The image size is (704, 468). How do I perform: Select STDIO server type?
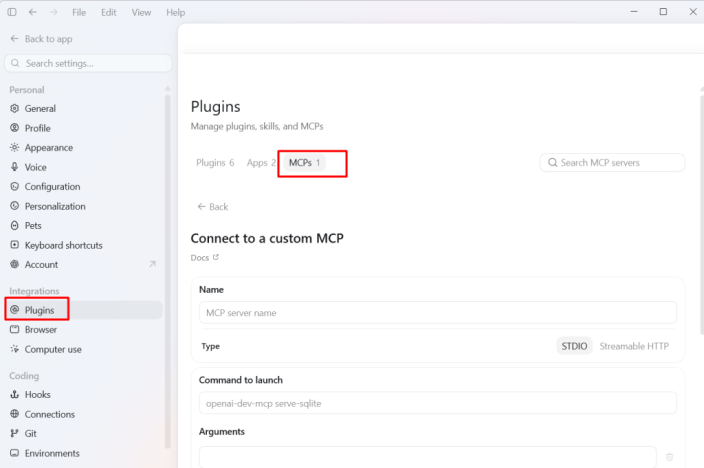[574, 346]
